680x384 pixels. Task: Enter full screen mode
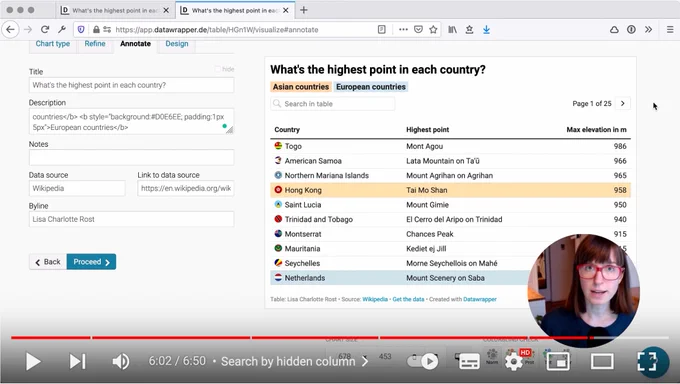647,361
